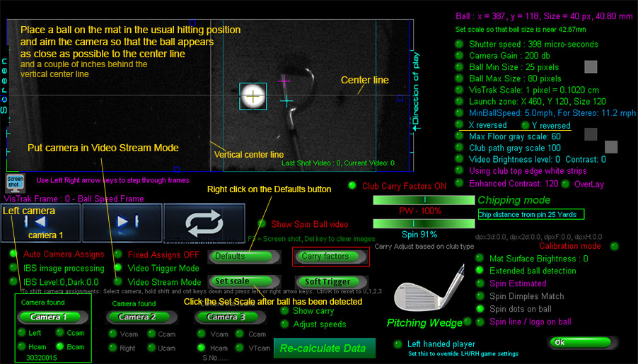Toggle OverLay option
638x364 pixels.
click(565, 184)
